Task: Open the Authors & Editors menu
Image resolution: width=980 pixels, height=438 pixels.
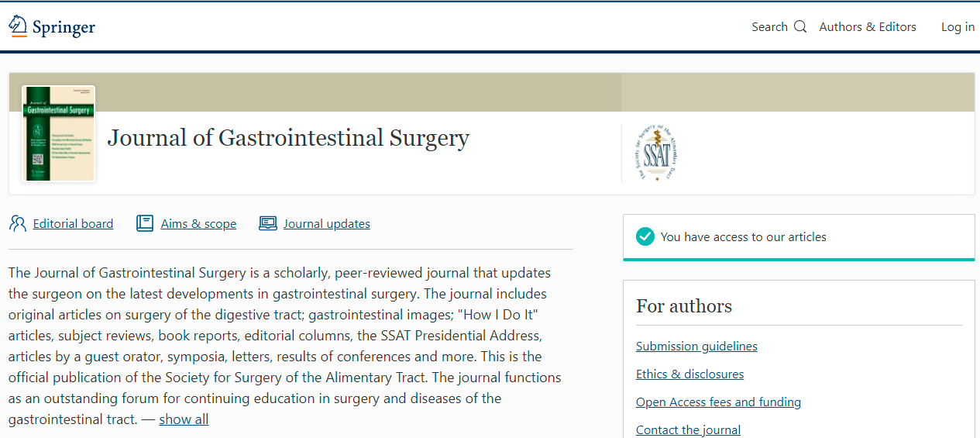Action: [868, 27]
